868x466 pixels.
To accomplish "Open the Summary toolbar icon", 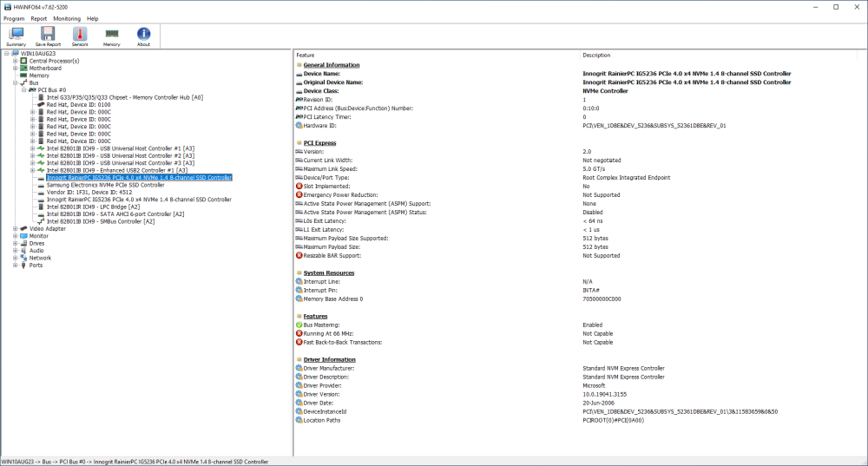I will coord(16,35).
